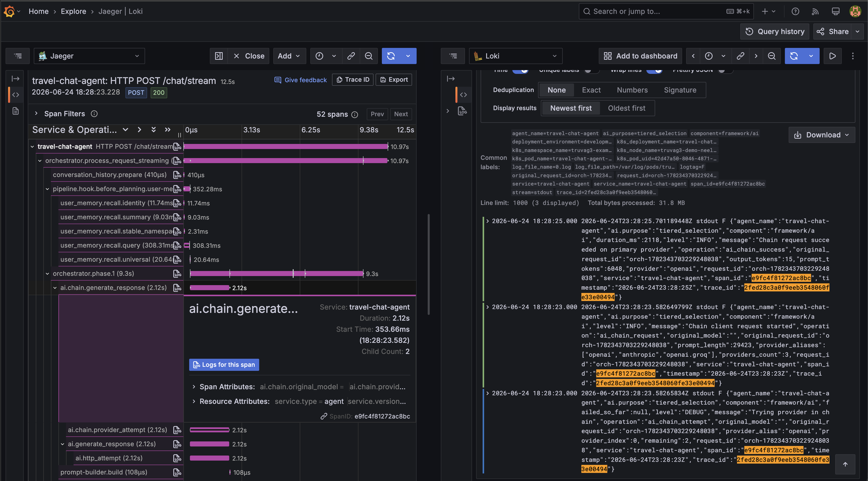Shift Loki time range backwards
Screen dimensions: 868x481
693,56
